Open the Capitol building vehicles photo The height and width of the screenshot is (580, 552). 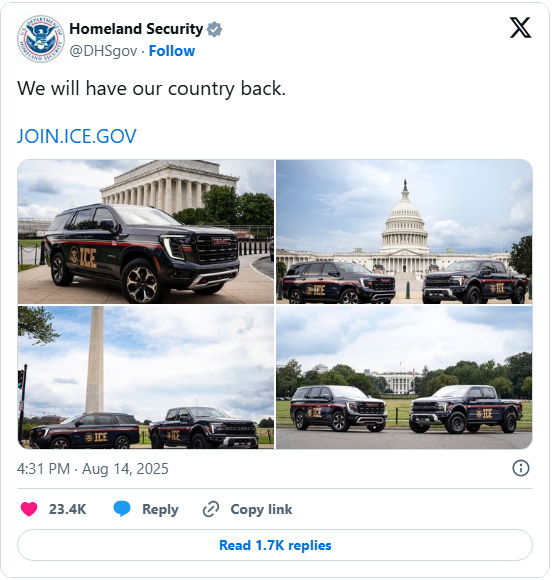click(404, 232)
